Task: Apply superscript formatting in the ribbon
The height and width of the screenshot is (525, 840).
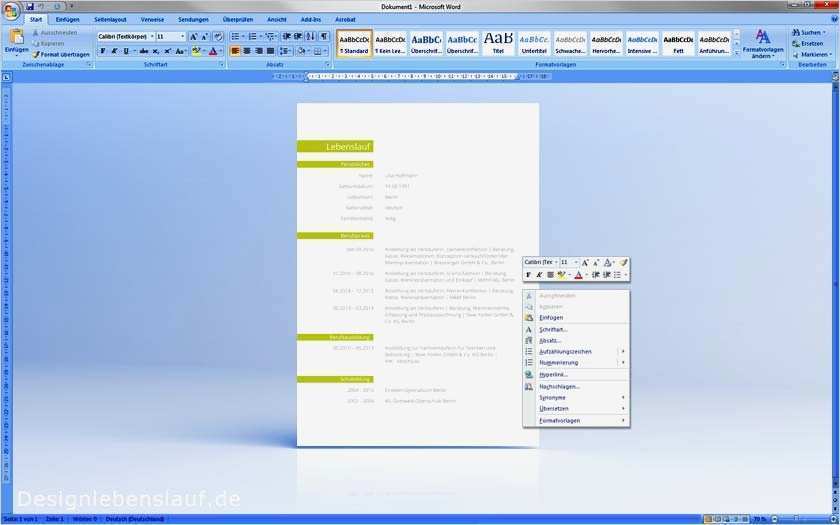Action: (167, 51)
